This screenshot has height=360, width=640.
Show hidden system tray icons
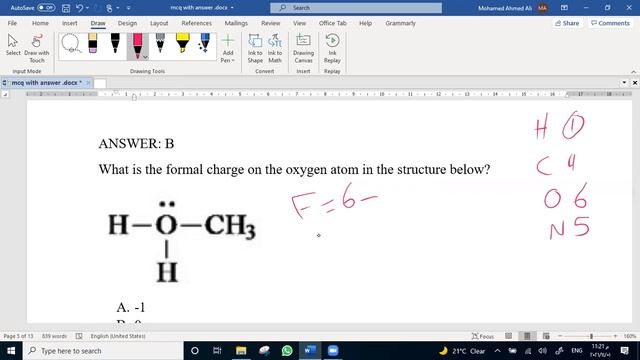click(497, 351)
